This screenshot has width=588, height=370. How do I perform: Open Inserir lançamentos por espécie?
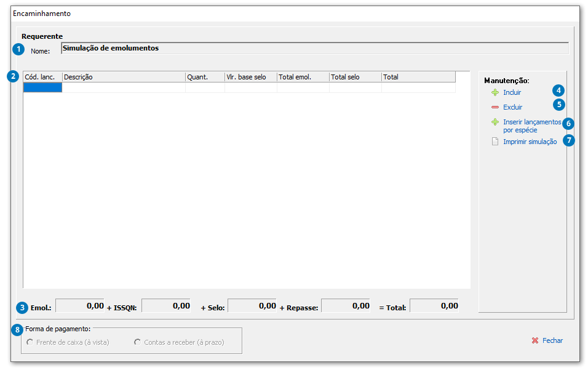[x=532, y=126]
